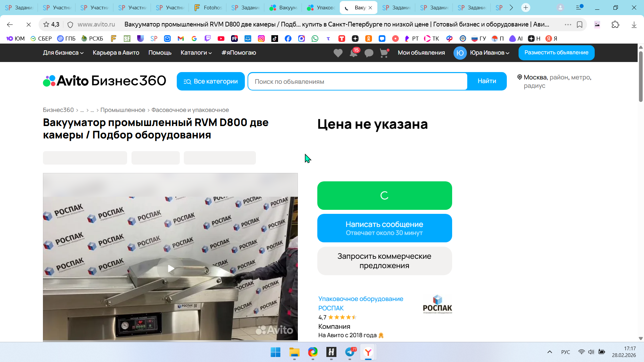Click 'Написать сообщение' button
Image resolution: width=644 pixels, height=362 pixels.
click(x=384, y=228)
